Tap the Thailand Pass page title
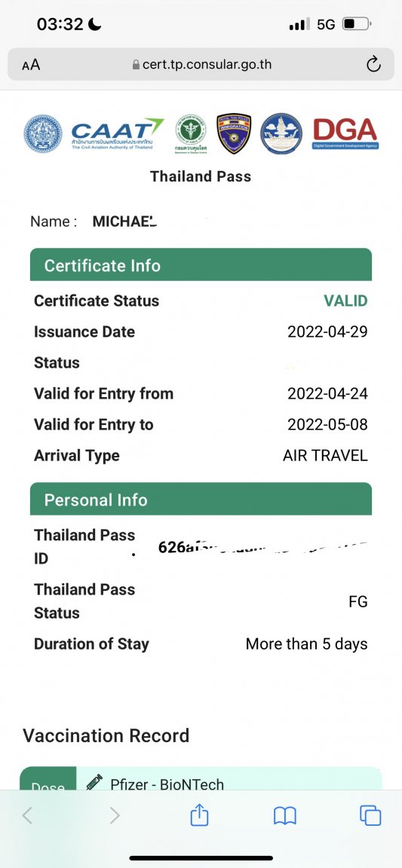 click(201, 176)
